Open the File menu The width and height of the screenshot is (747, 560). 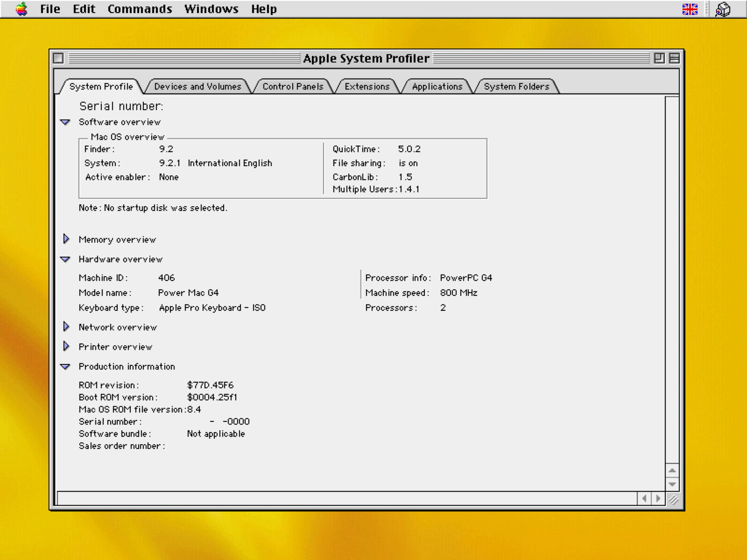(x=50, y=9)
